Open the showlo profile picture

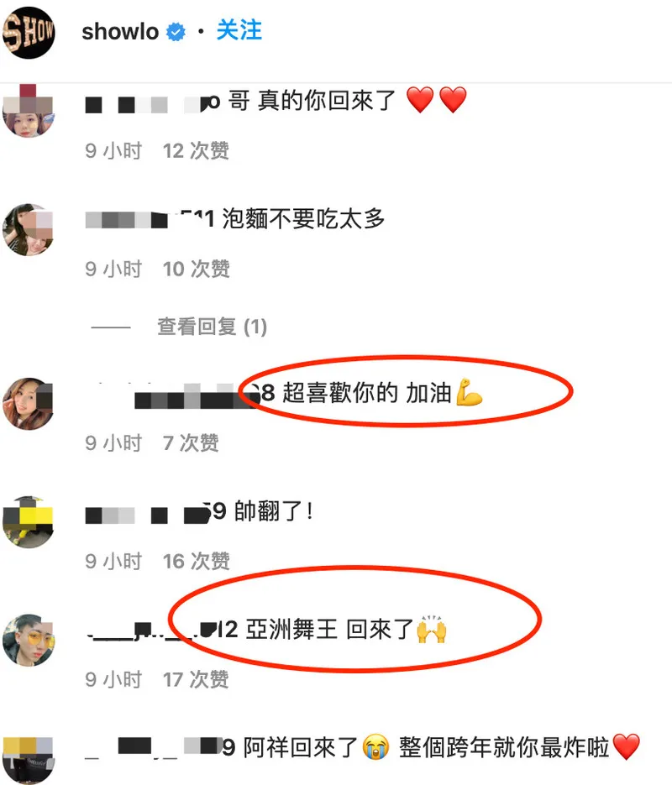(x=28, y=33)
